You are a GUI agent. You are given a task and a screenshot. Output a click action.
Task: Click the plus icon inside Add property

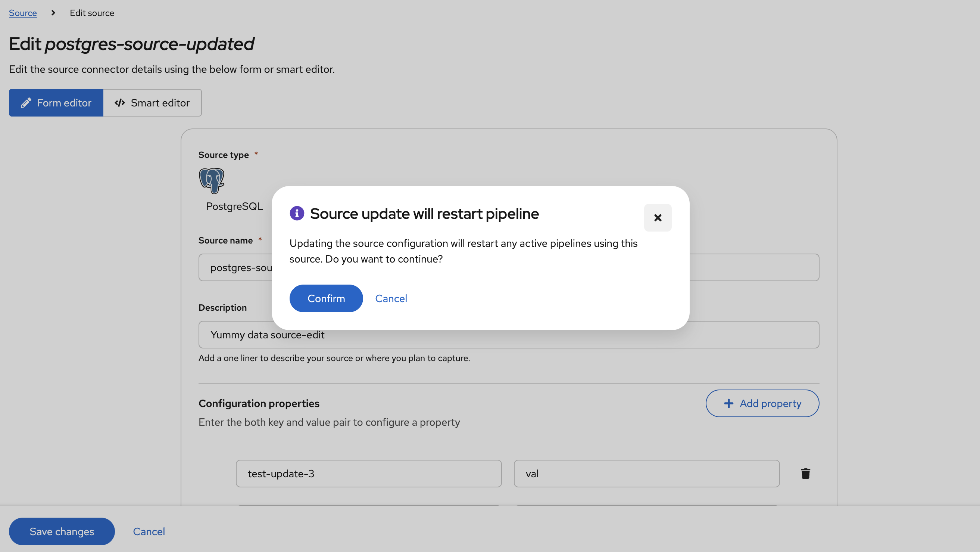tap(728, 403)
